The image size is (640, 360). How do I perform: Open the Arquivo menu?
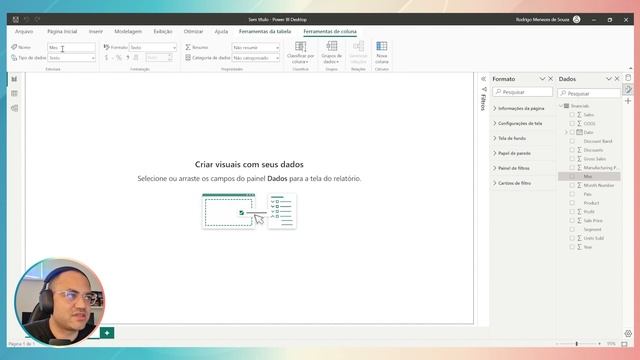[24, 31]
